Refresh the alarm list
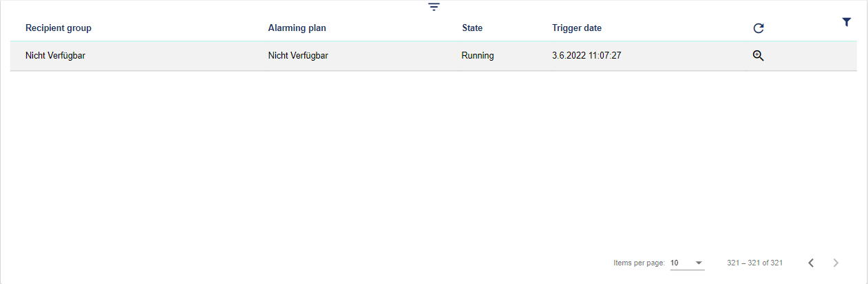The width and height of the screenshot is (868, 284). pos(759,28)
